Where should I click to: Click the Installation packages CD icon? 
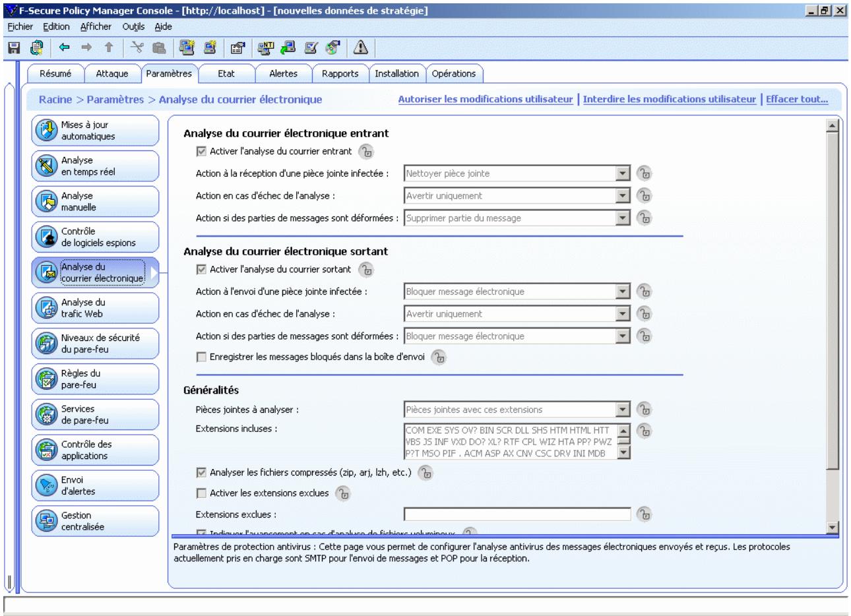click(333, 47)
